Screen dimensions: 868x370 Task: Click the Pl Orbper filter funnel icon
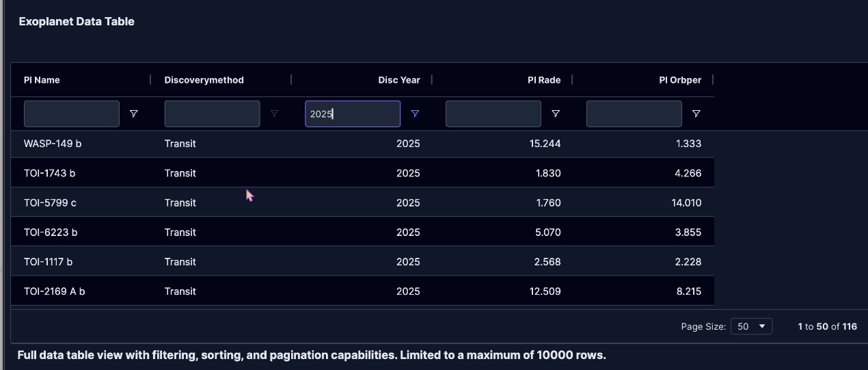click(x=696, y=114)
